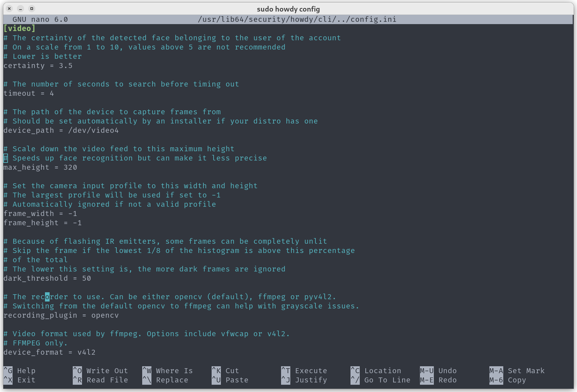Click the 'max_height = 320' line
Screen dimensions: 577x392
[40, 167]
